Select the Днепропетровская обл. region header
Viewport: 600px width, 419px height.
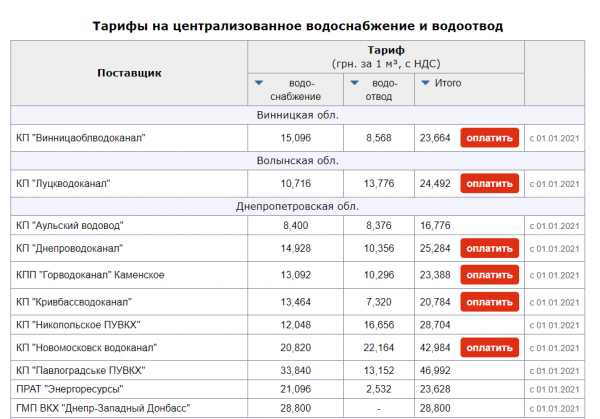coord(297,206)
